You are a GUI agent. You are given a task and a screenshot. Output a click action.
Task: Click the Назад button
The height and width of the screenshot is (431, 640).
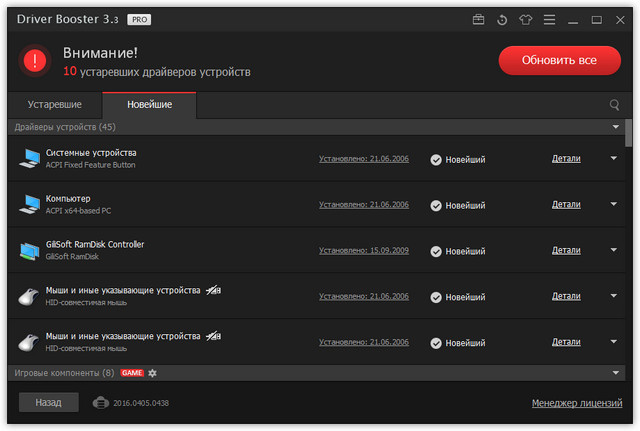49,402
